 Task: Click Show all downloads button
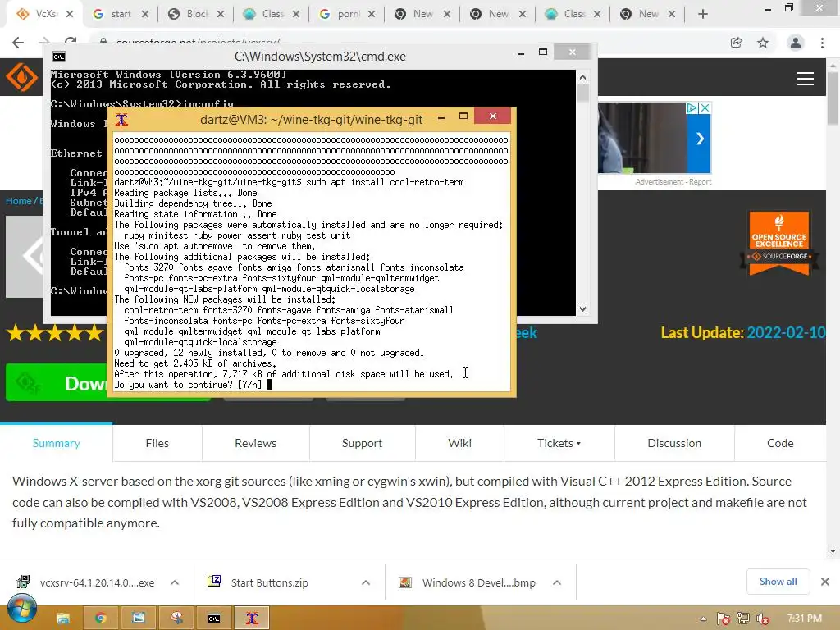[x=778, y=582]
